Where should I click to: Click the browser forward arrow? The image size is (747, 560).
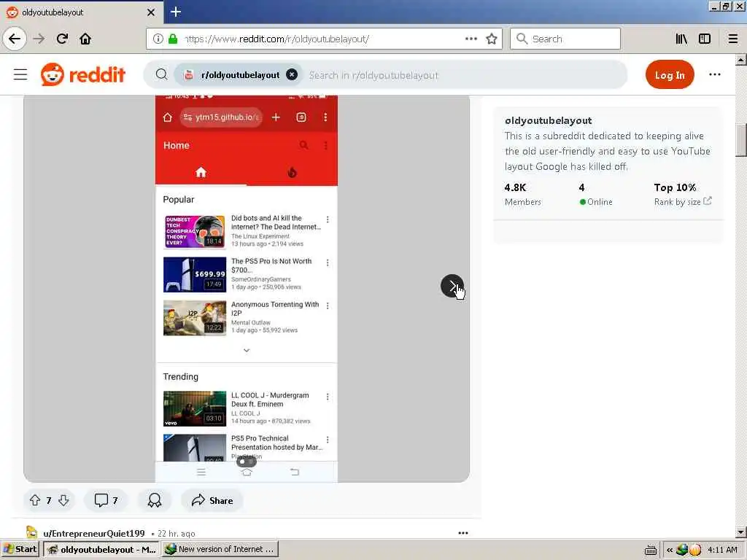pyautogui.click(x=39, y=39)
